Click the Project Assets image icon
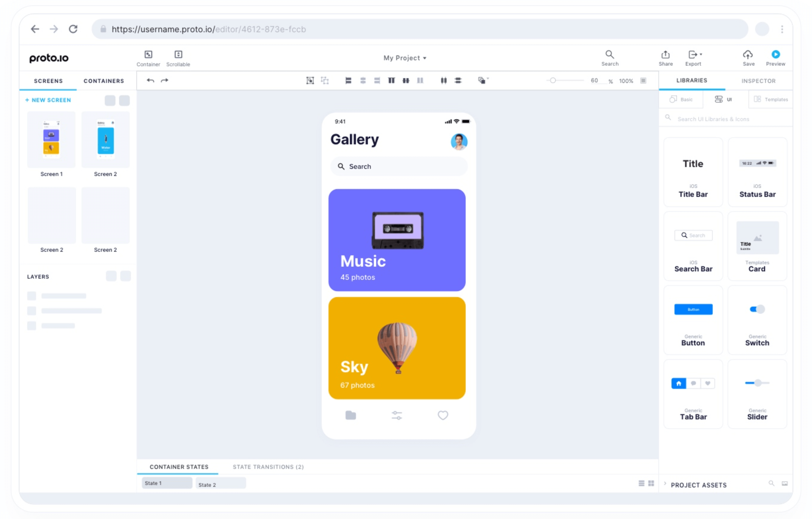The width and height of the screenshot is (812, 519). [x=785, y=484]
